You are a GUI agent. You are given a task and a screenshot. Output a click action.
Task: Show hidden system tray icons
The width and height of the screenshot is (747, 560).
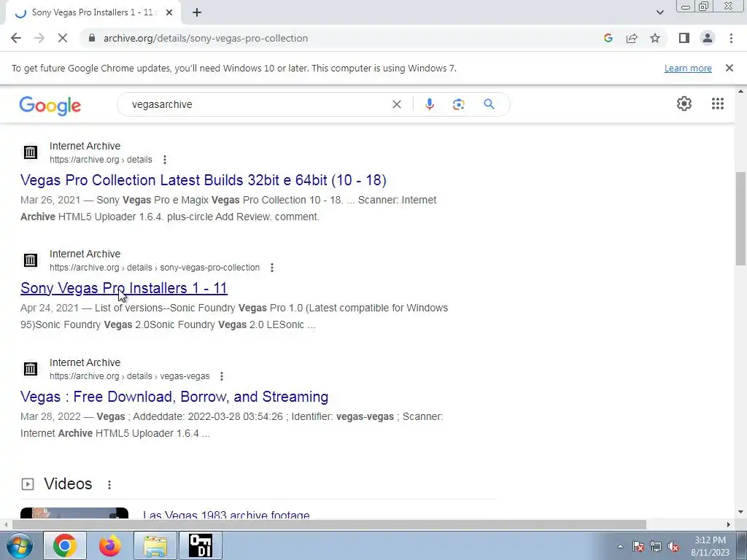(x=620, y=546)
